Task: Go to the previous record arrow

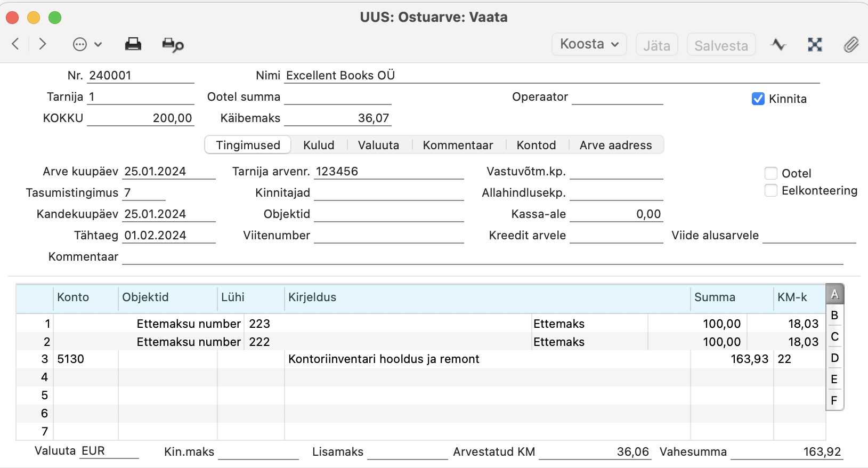Action: 15,44
